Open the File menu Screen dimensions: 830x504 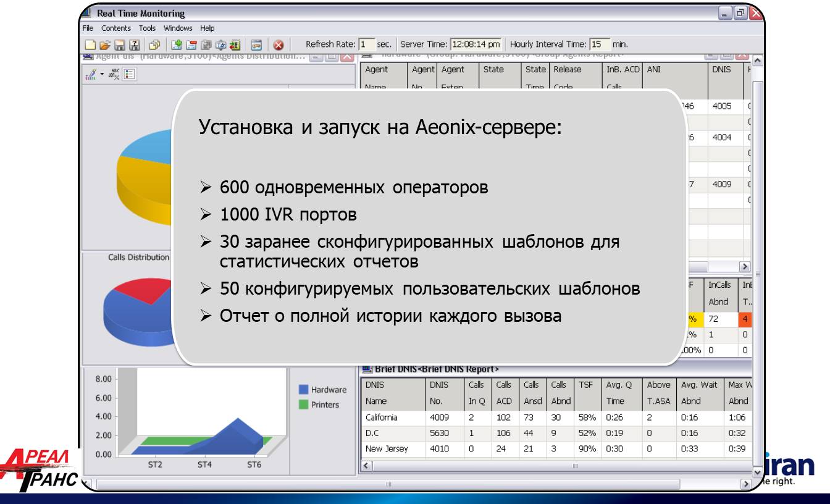pos(88,28)
